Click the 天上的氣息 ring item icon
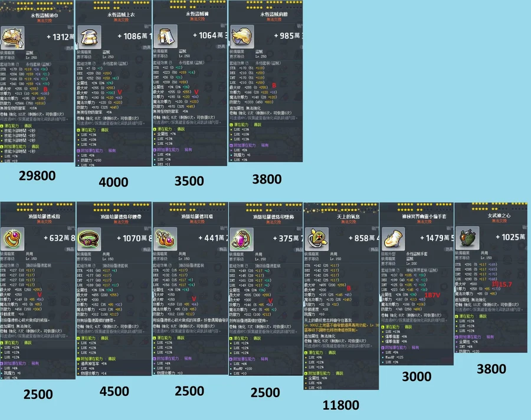The height and width of the screenshot is (420, 531). pos(317,237)
